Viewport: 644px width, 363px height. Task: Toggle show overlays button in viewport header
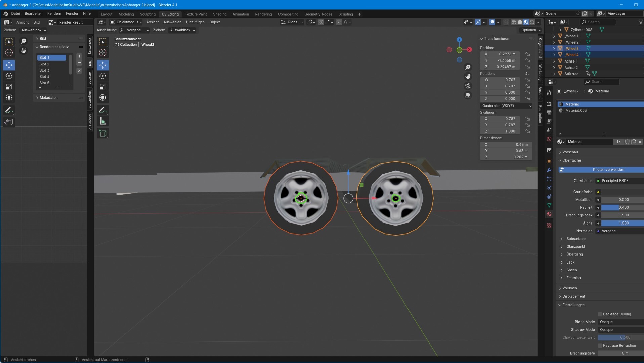click(x=492, y=22)
